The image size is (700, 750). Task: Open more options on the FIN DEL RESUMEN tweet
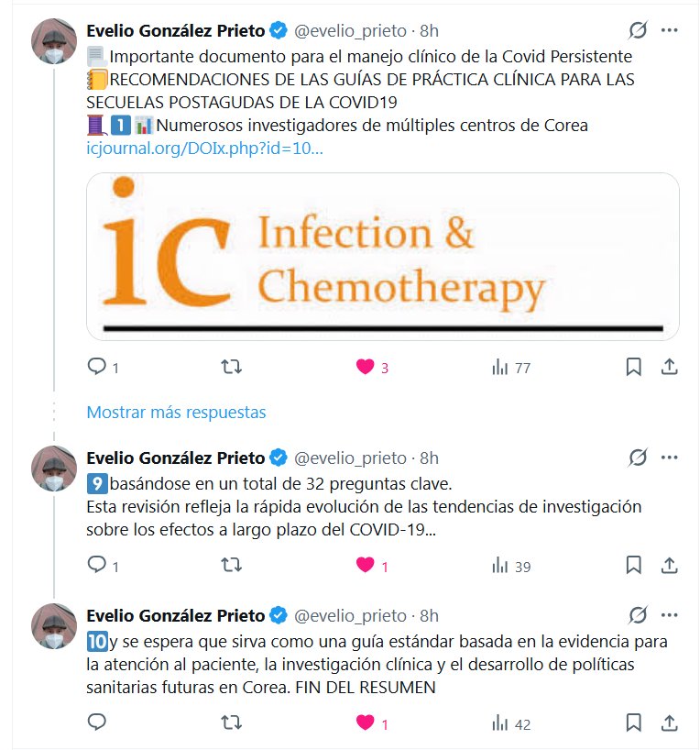[669, 615]
